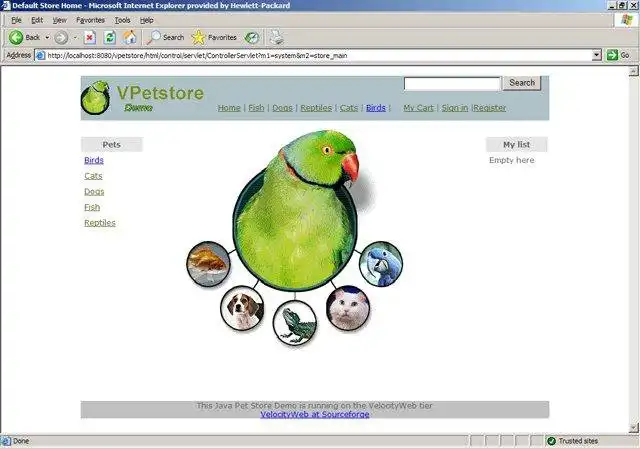Click Windows flag logo in menu bar corner
Screen dimensions: 640x449
tap(627, 20)
